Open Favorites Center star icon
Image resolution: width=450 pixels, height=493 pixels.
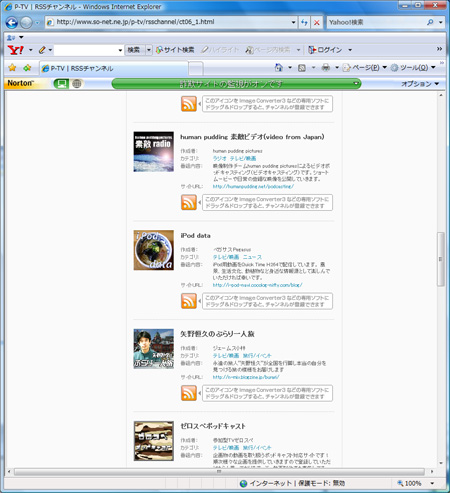tap(12, 68)
